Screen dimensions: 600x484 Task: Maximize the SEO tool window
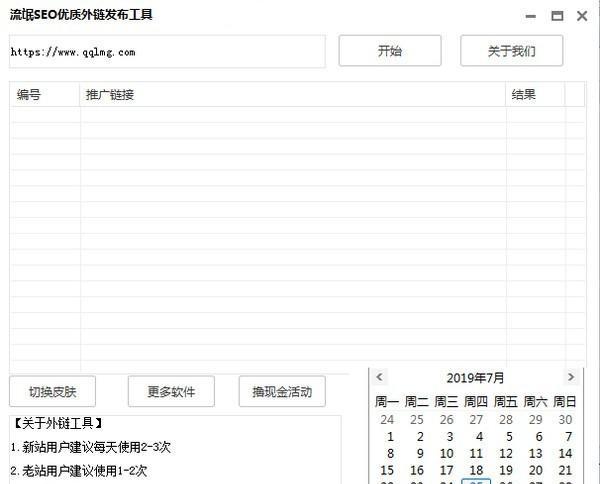[557, 16]
